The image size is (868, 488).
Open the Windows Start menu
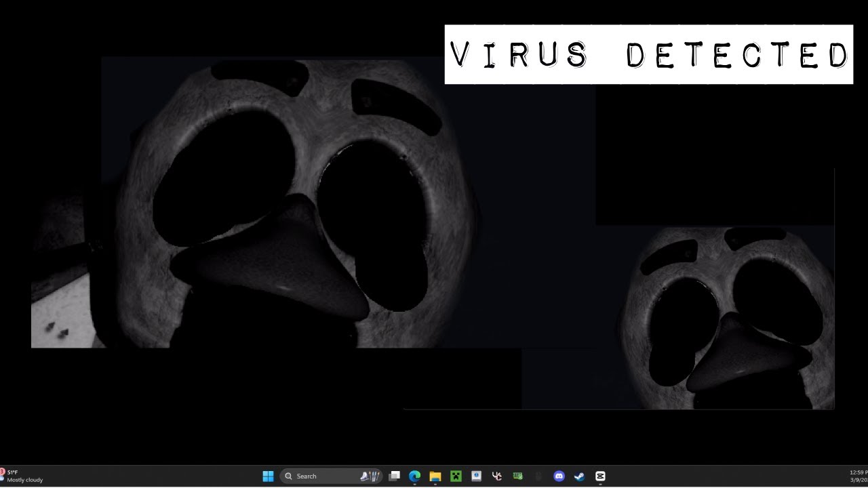pyautogui.click(x=268, y=476)
